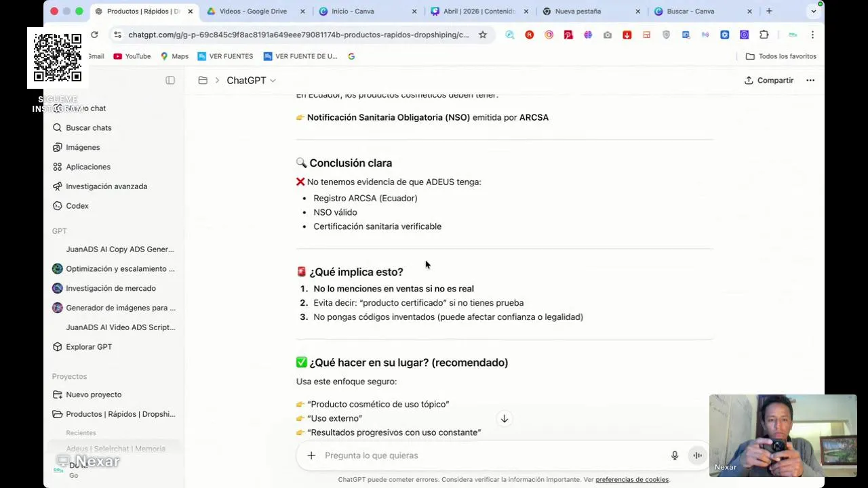
Task: Open Chrome's three-dot menu
Action: pyautogui.click(x=812, y=35)
